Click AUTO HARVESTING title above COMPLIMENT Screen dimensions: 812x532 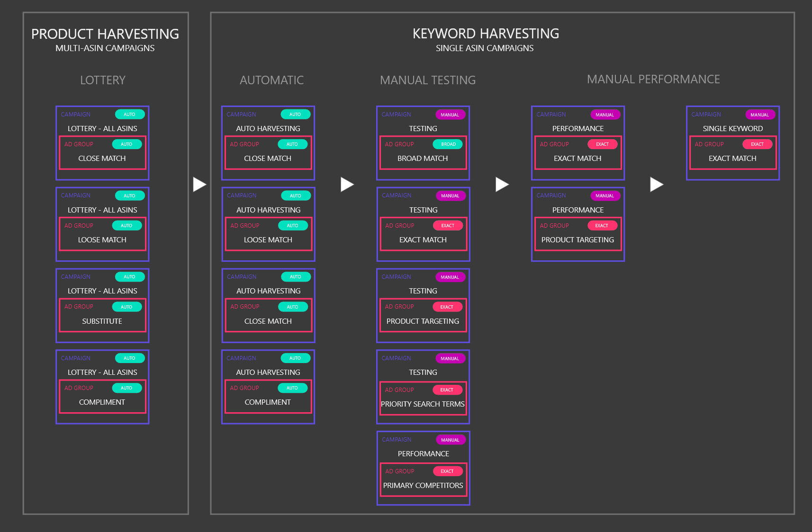pos(268,372)
